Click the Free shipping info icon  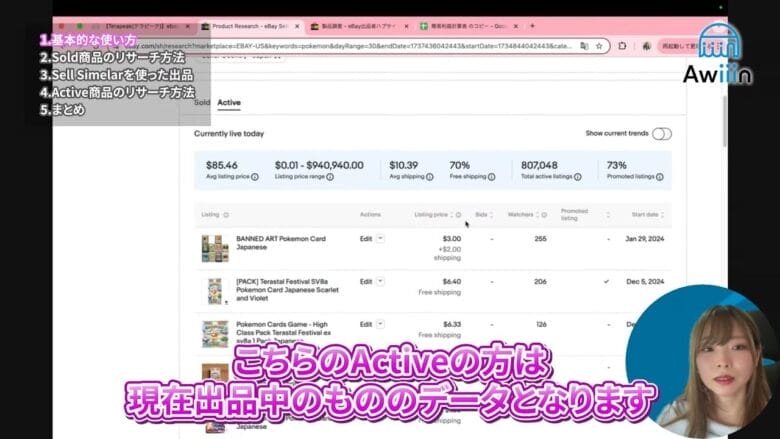click(490, 177)
